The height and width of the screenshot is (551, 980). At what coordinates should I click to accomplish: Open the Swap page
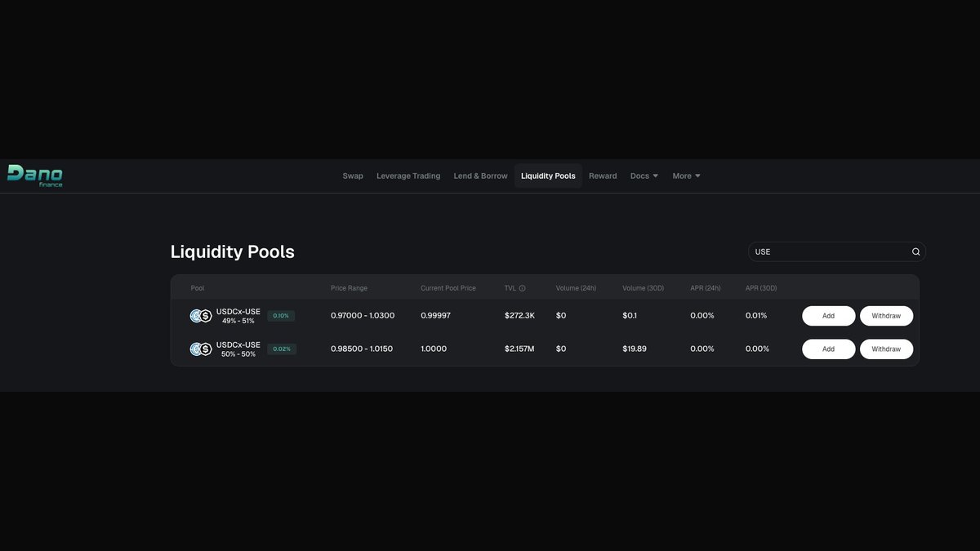tap(353, 176)
